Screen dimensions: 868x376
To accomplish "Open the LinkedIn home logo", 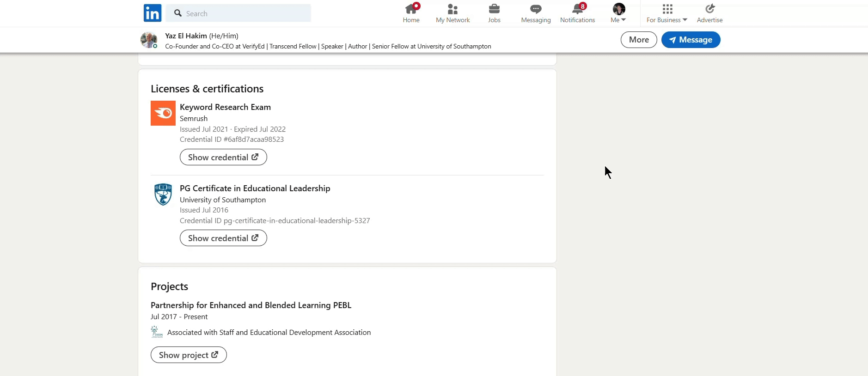I will (153, 13).
